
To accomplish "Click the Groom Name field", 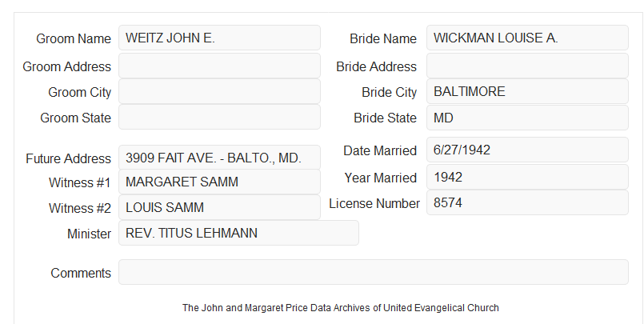I will tap(219, 38).
